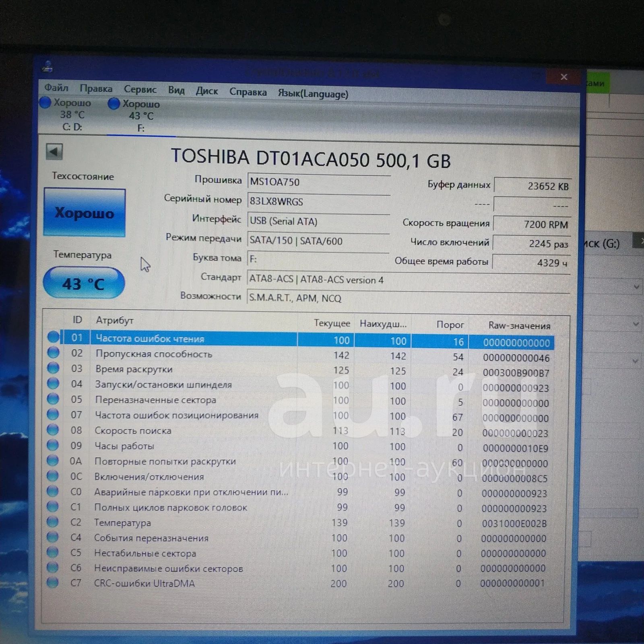Open the Вид menu
Viewport: 644px width, 644px height.
(x=176, y=90)
